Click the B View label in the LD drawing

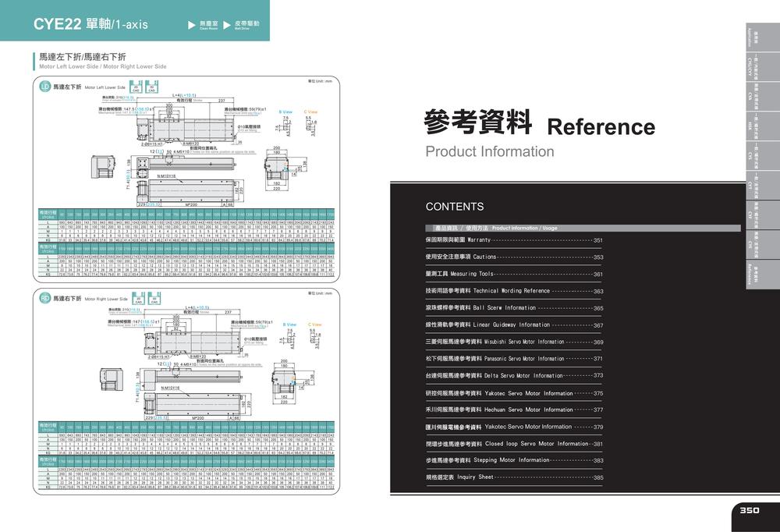click(285, 112)
